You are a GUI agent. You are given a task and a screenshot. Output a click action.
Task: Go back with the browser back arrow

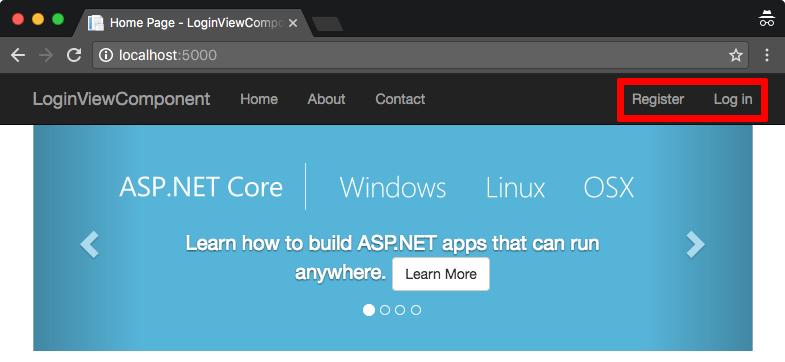coord(18,55)
